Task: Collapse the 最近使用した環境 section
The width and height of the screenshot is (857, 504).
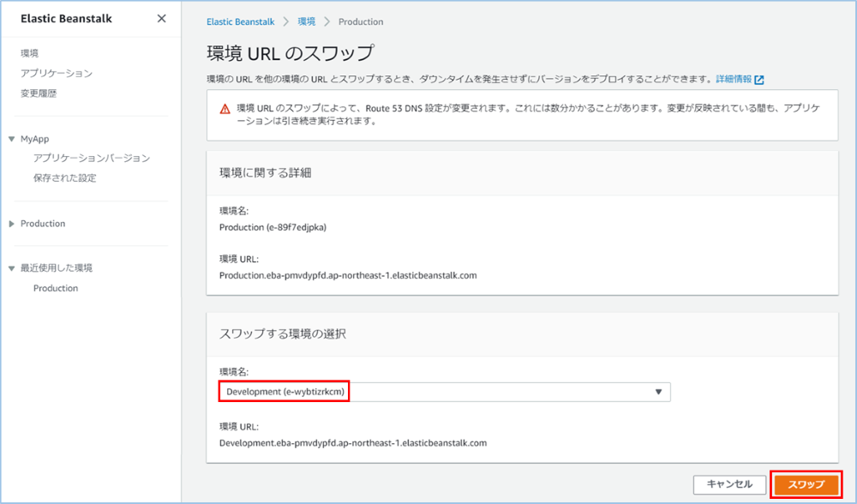Action: pos(11,268)
